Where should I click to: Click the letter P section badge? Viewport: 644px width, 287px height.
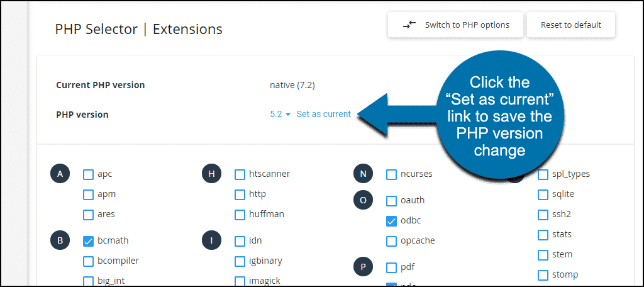(363, 266)
